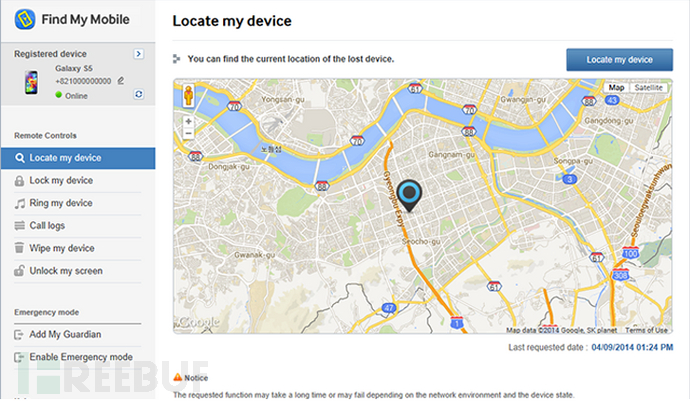Refresh the device status with the reload icon
Viewport: 690px width, 401px height.
point(139,94)
